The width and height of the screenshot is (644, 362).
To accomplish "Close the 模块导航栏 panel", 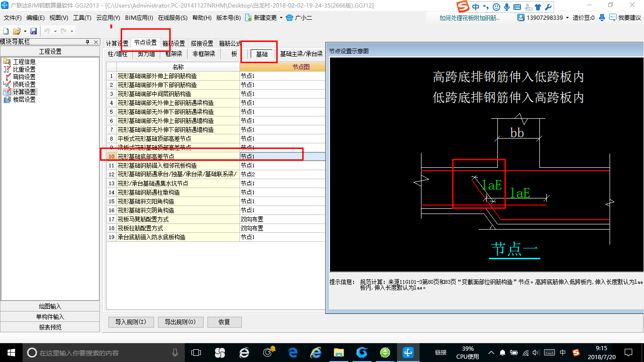I will tap(96, 42).
